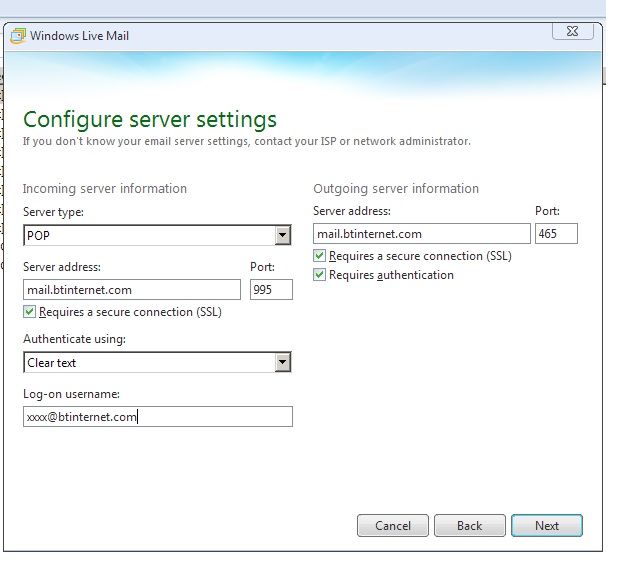Click the incoming Port field showing 995
The image size is (623, 568).
pyautogui.click(x=271, y=290)
